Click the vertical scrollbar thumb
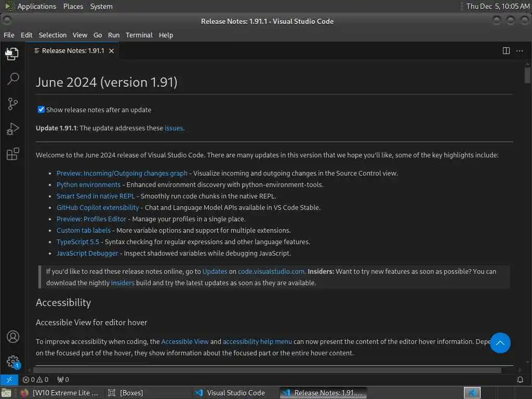This screenshot has width=532, height=399. pos(527,75)
